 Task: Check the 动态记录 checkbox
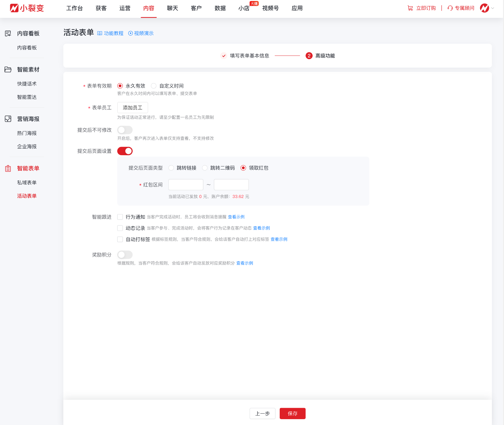click(x=120, y=228)
